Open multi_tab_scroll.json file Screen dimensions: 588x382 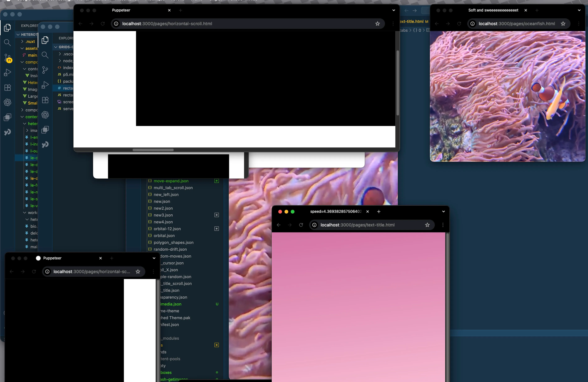[x=173, y=188]
